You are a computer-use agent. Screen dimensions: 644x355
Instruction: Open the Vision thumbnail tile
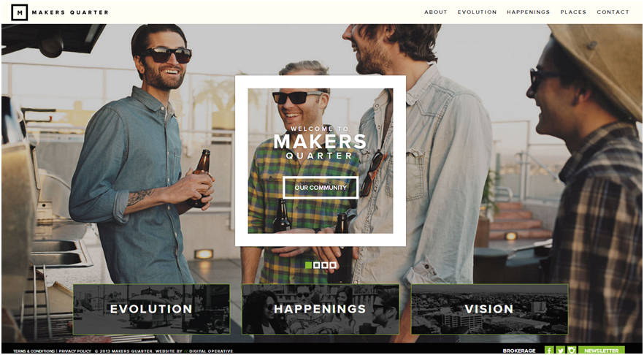pos(489,309)
